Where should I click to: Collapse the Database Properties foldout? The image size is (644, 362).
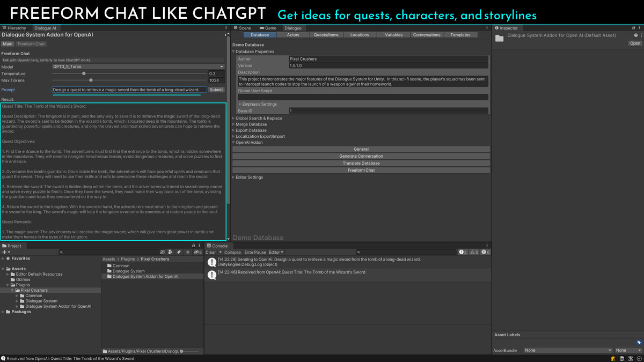[233, 51]
